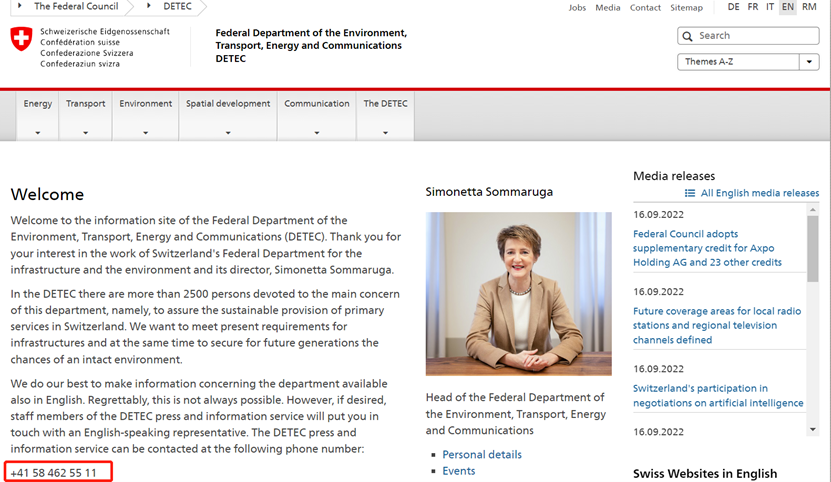Select the EN language option
Image resolution: width=831 pixels, height=482 pixels.
(x=788, y=7)
